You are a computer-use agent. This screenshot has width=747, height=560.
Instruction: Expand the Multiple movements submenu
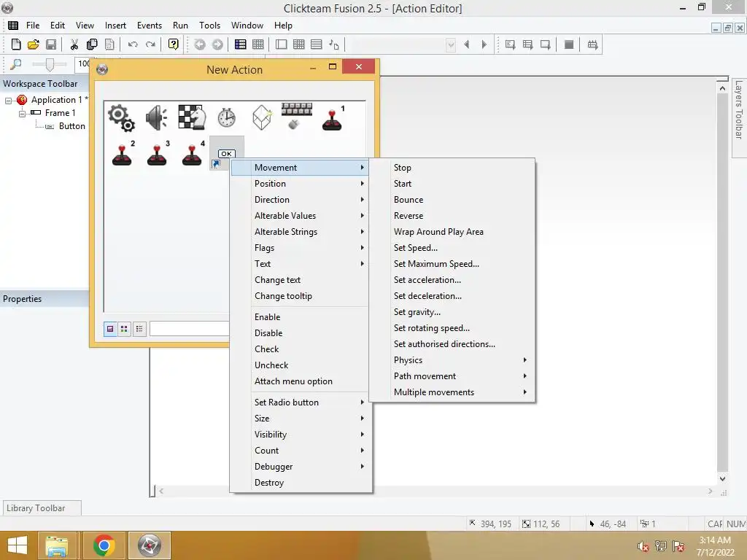[452, 392]
